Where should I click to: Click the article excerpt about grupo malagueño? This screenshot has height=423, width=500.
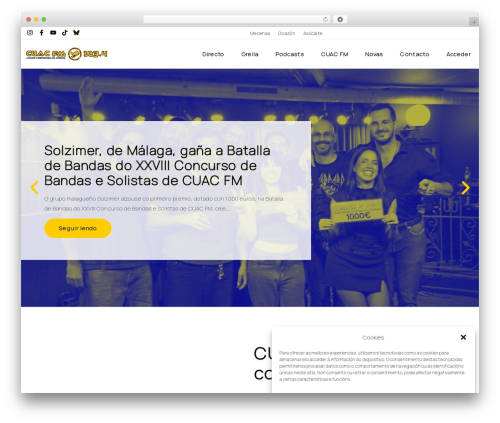(163, 204)
